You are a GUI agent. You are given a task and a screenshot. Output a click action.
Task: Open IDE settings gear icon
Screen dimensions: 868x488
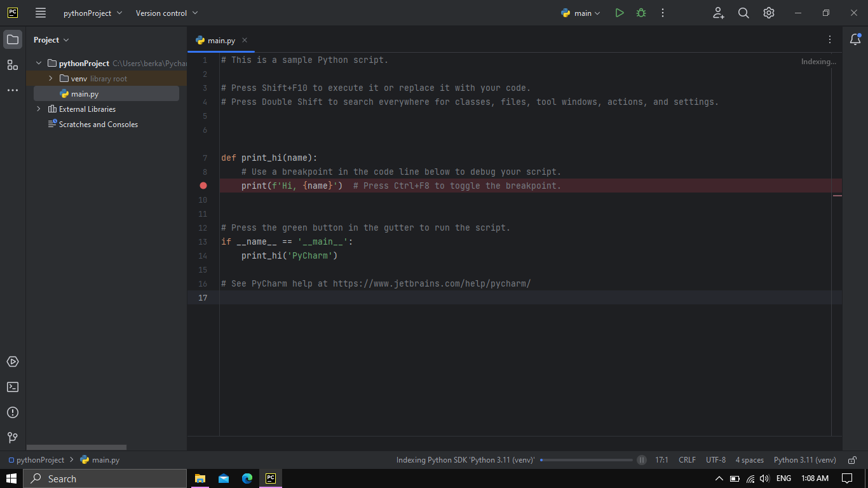[x=769, y=13]
